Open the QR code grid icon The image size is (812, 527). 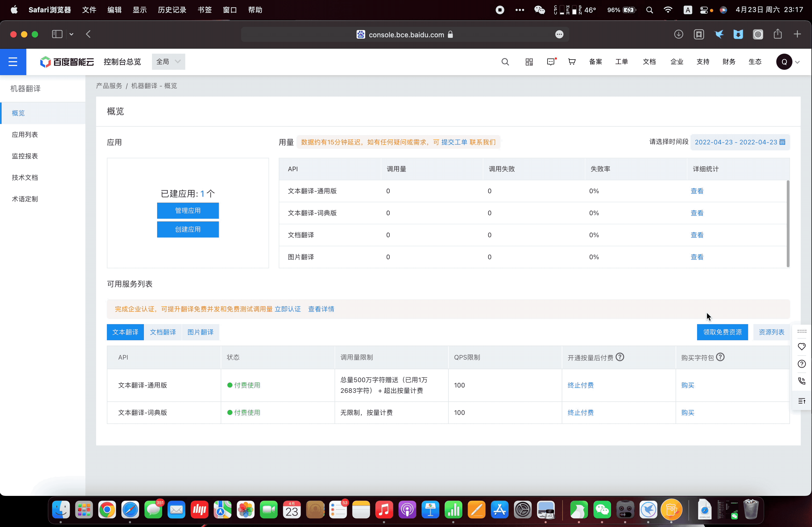click(x=529, y=62)
